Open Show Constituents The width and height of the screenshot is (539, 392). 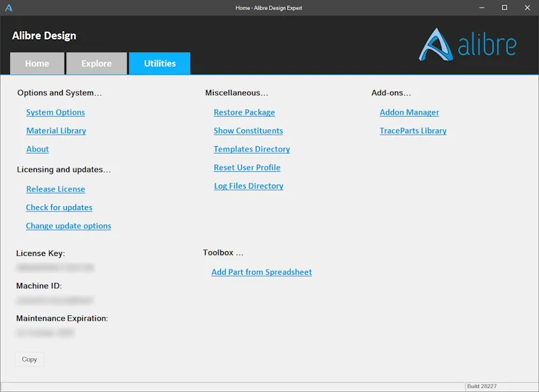248,131
